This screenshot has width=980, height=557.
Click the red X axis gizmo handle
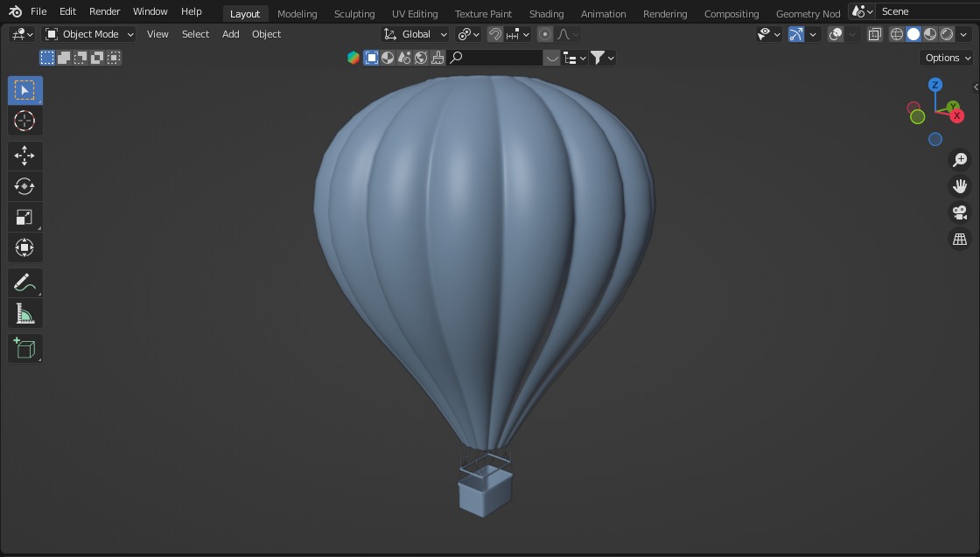point(957,115)
